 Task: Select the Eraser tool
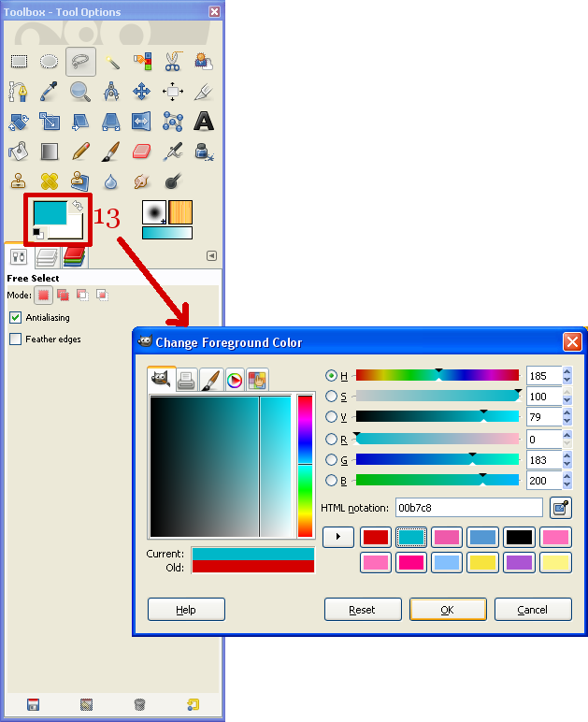[x=142, y=152]
